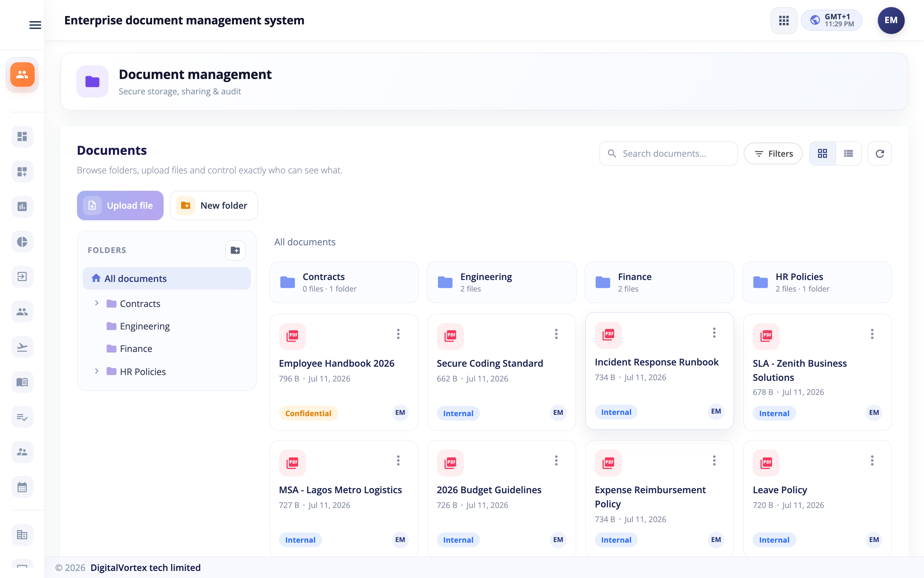
Task: Select Finance in the folder tree
Action: [x=136, y=349]
